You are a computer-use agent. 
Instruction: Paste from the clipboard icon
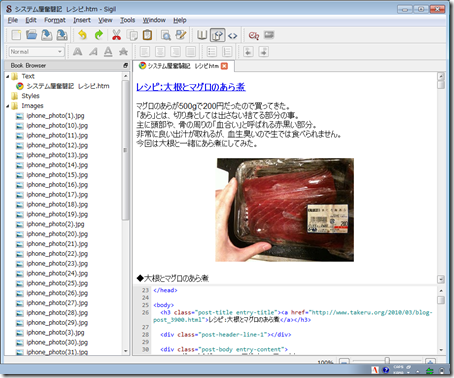pyautogui.click(x=147, y=35)
